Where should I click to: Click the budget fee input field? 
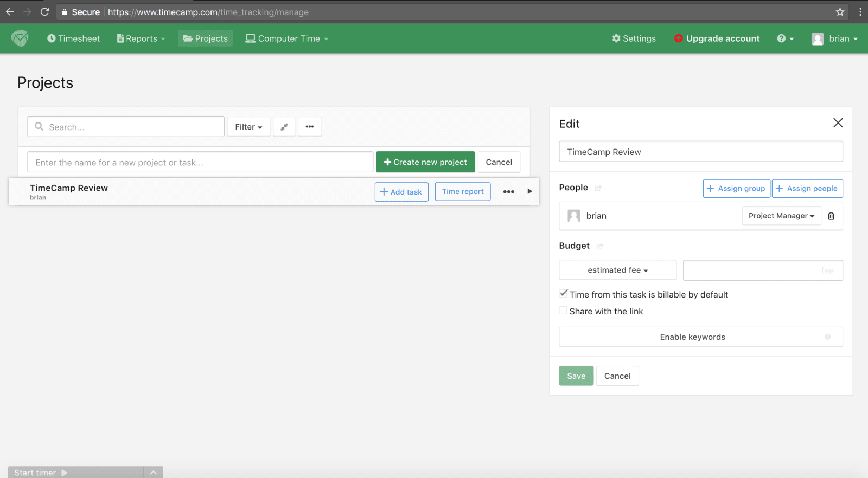763,270
